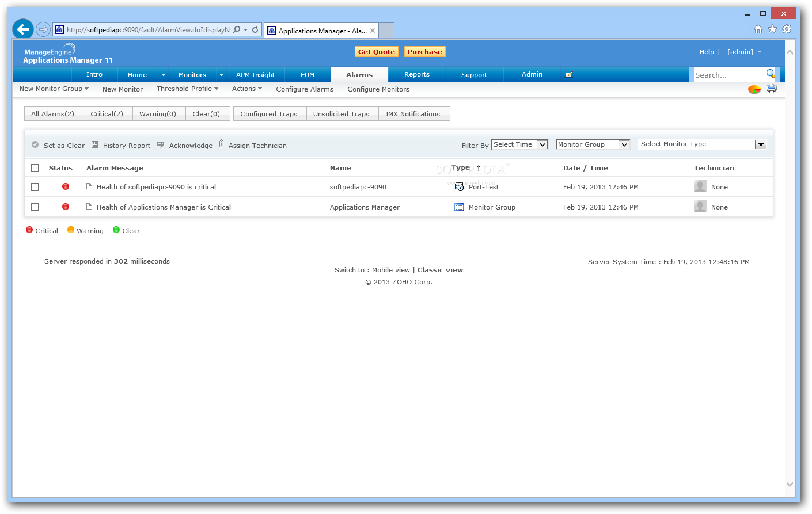This screenshot has width=812, height=514.
Task: Switch to the Support tab
Action: tap(475, 75)
